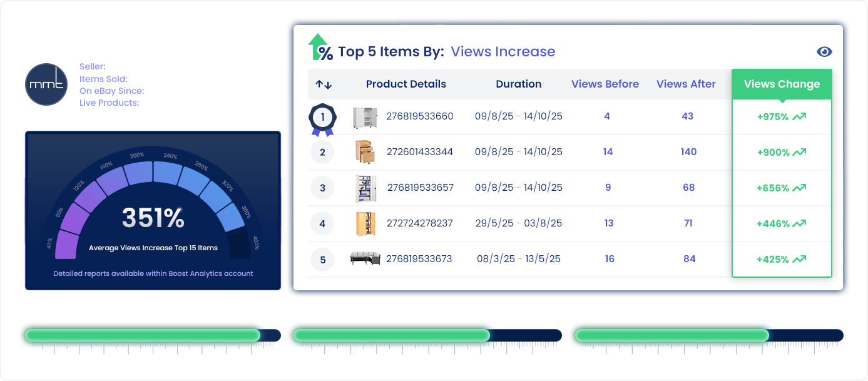Toggle the eye visibility icon top right
Screen dimensions: 868x381
[824, 51]
